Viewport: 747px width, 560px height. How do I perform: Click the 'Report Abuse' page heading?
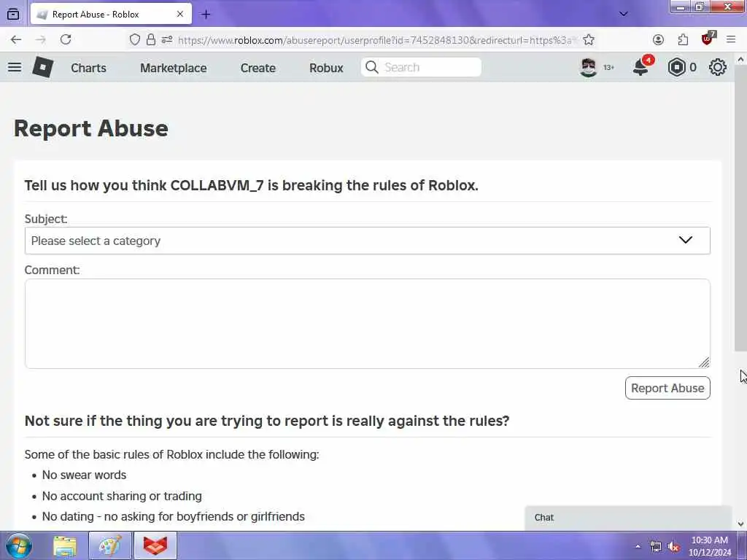point(91,128)
